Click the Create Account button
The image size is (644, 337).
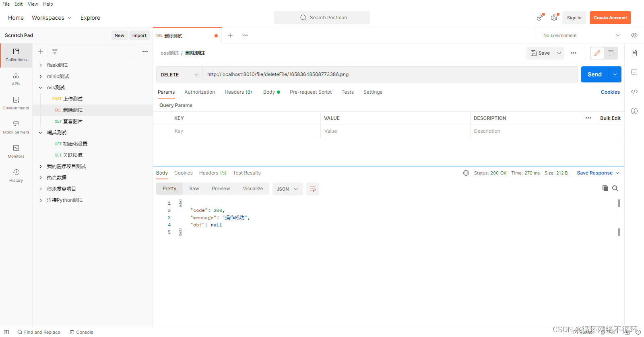(610, 18)
